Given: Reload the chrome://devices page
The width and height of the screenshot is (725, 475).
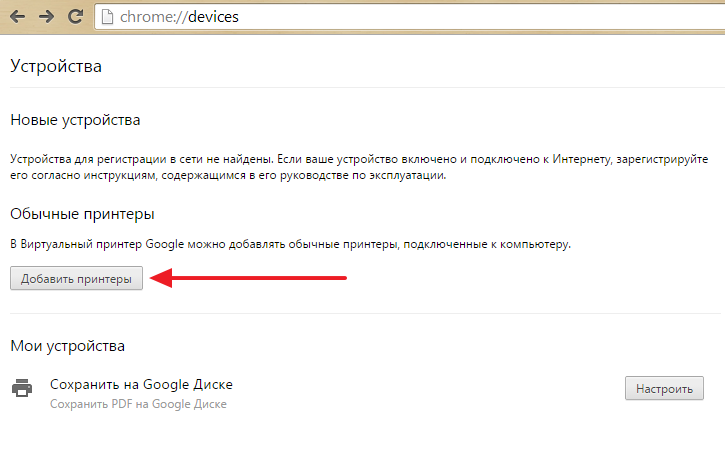Looking at the screenshot, I should (75, 17).
